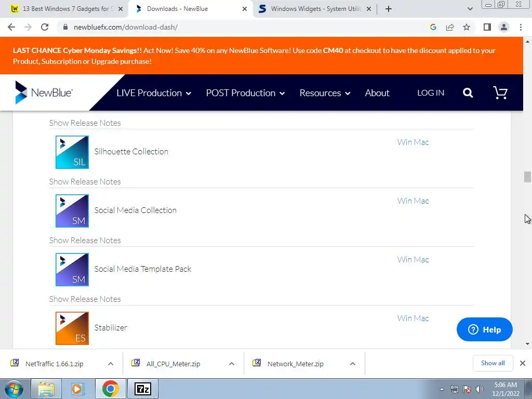Open the blue Help chat button
Viewport: 532px width, 399px height.
tap(485, 329)
